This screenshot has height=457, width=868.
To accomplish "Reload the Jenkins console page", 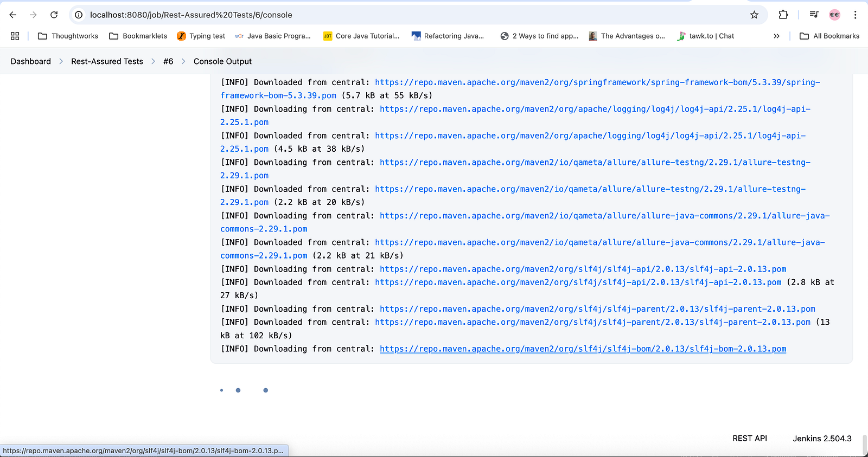I will pyautogui.click(x=54, y=15).
